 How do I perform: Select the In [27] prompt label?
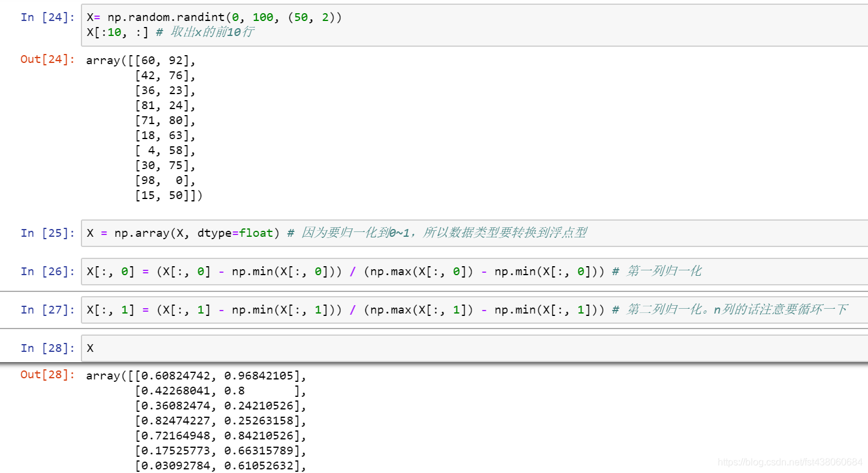coord(48,309)
